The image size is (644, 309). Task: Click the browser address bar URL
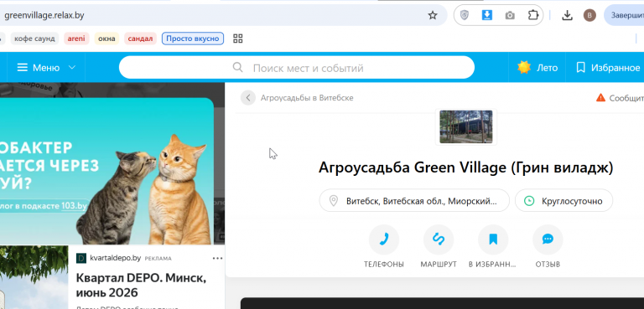[x=44, y=16]
